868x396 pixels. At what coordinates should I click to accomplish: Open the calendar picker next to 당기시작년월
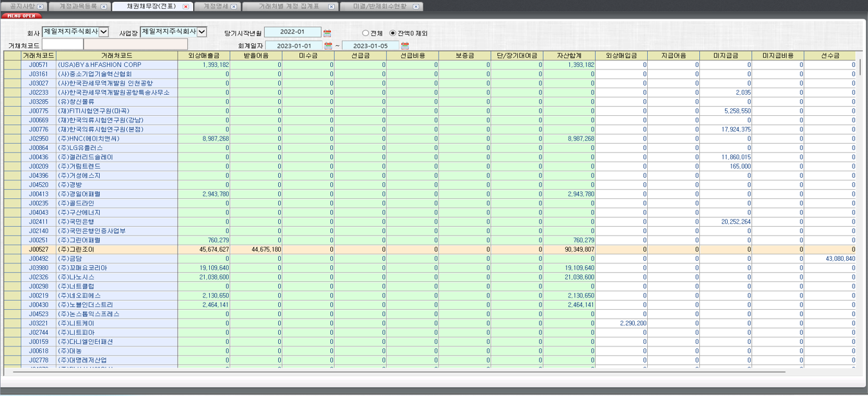tap(327, 32)
